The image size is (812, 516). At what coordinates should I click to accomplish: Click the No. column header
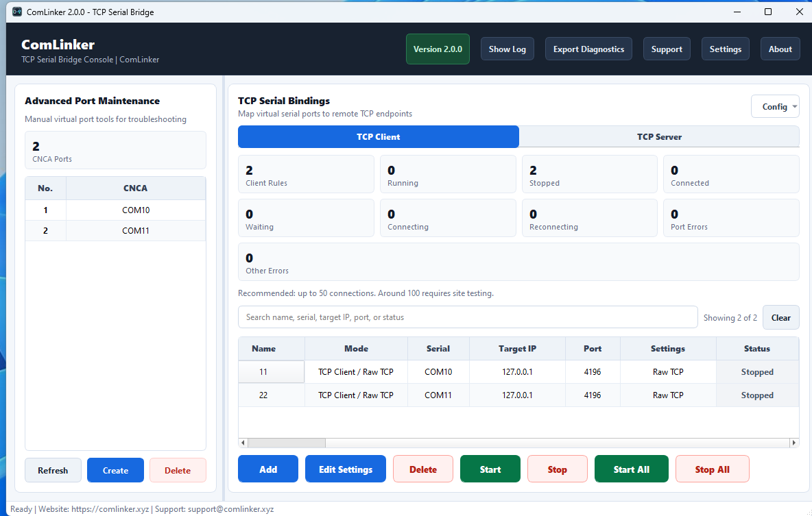tap(45, 188)
